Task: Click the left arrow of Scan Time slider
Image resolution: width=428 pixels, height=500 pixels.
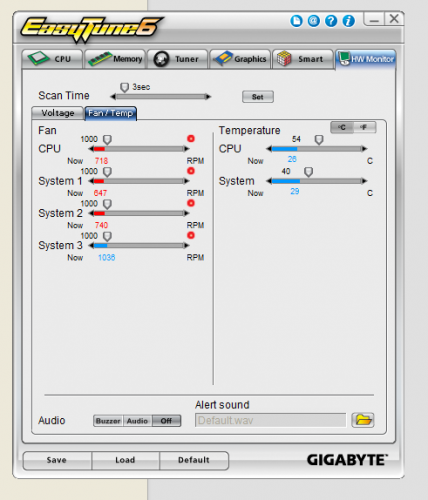Action: coord(113,97)
